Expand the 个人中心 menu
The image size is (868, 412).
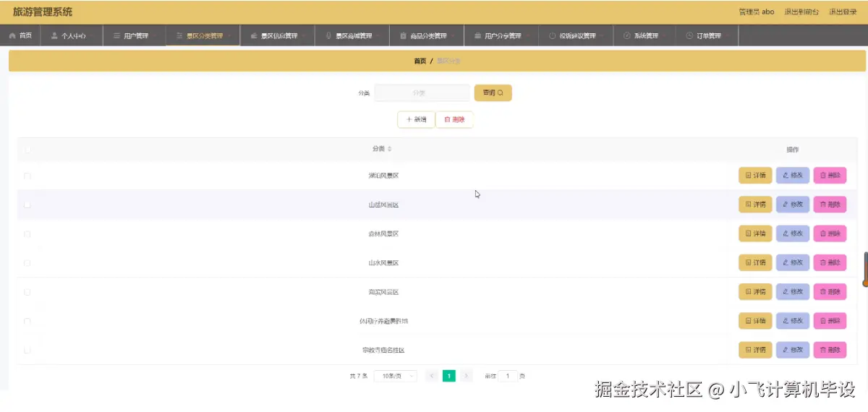[72, 36]
